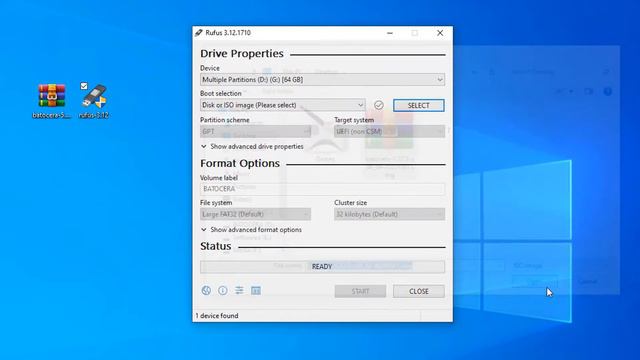The width and height of the screenshot is (640, 360).
Task: Toggle the checkbox on rufus-3.12 desktop icon
Action: pyautogui.click(x=84, y=86)
